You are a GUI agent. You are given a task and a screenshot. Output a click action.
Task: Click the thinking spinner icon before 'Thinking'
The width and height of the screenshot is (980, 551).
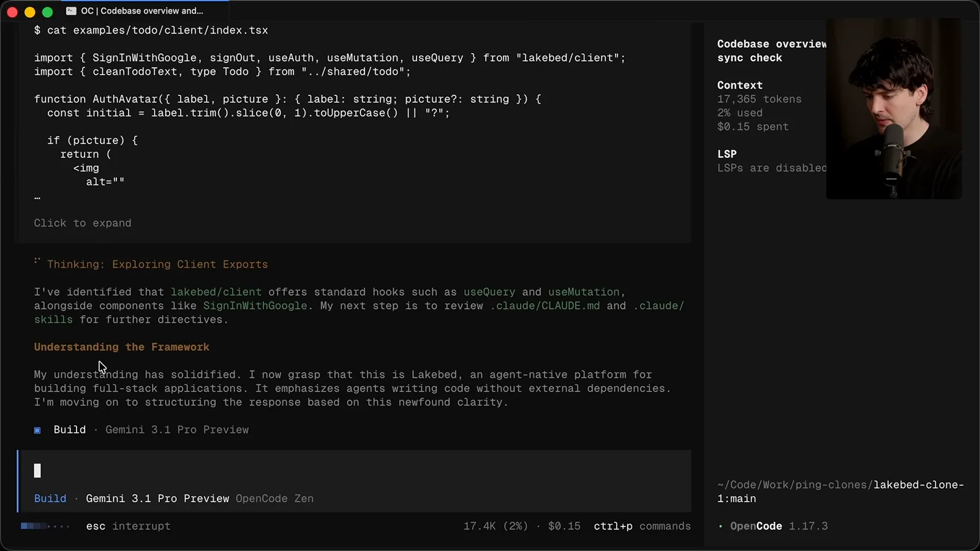click(x=37, y=261)
